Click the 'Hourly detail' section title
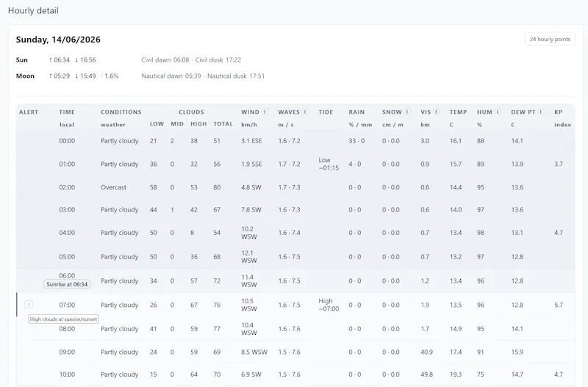The width and height of the screenshot is (588, 387). pos(33,10)
